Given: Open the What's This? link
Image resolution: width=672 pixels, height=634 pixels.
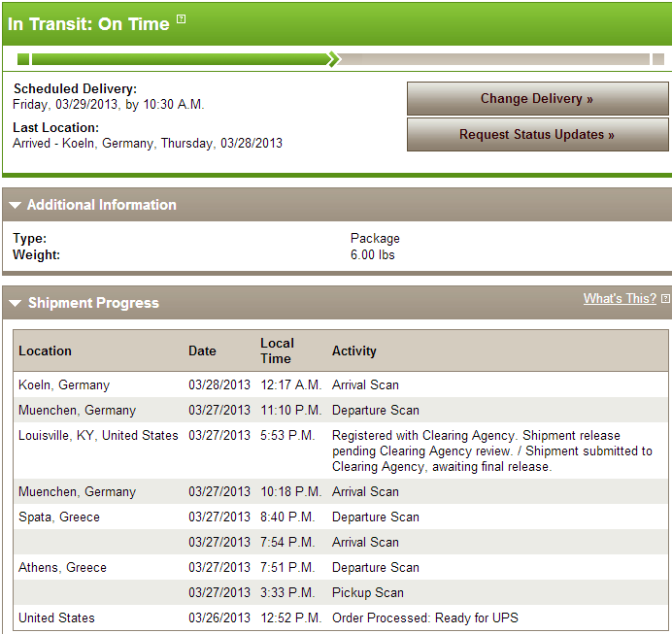Looking at the screenshot, I should (620, 299).
